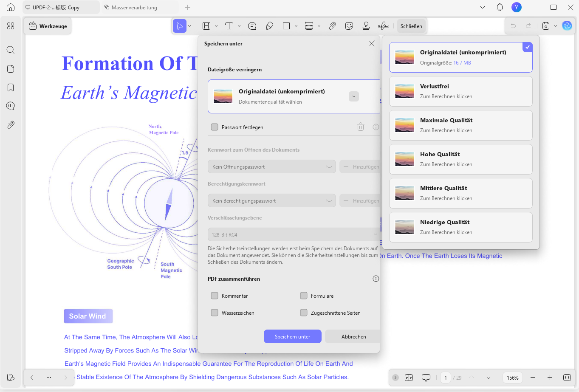Expand the text tool dropdown arrow
579x392 pixels.
coord(239,26)
